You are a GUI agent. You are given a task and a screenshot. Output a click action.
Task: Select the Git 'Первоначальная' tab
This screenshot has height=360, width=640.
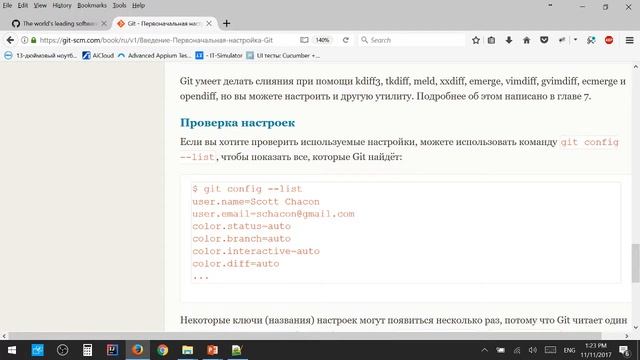tap(163, 24)
